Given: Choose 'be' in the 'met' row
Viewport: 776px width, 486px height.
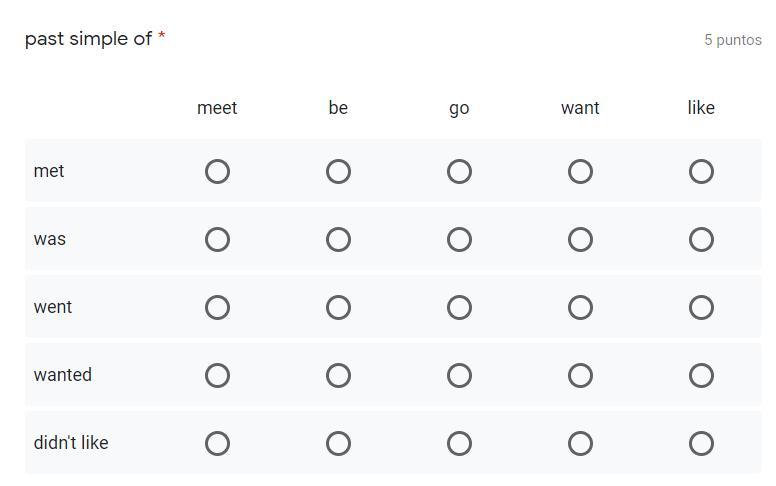Looking at the screenshot, I should (338, 172).
